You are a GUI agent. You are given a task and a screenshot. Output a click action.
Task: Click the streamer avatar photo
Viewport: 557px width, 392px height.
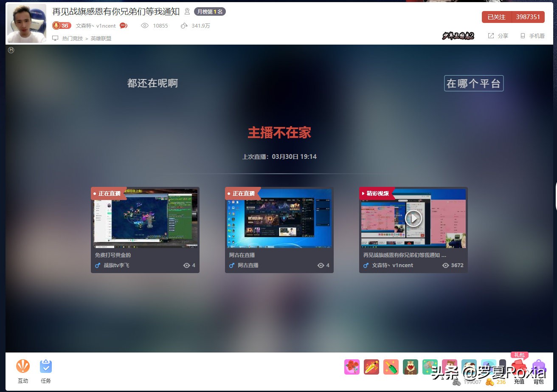tap(27, 23)
